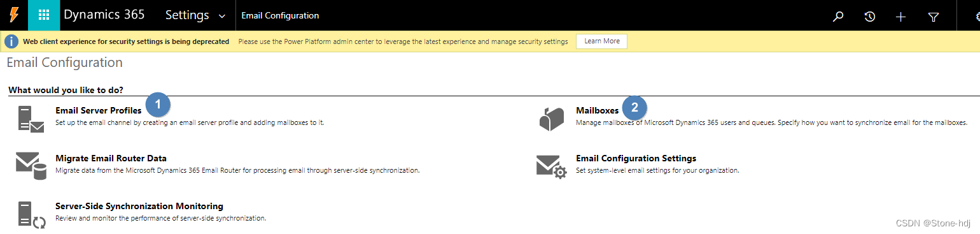Image resolution: width=980 pixels, height=234 pixels.
Task: Click the orange lightning bolt logo
Action: coord(13,15)
